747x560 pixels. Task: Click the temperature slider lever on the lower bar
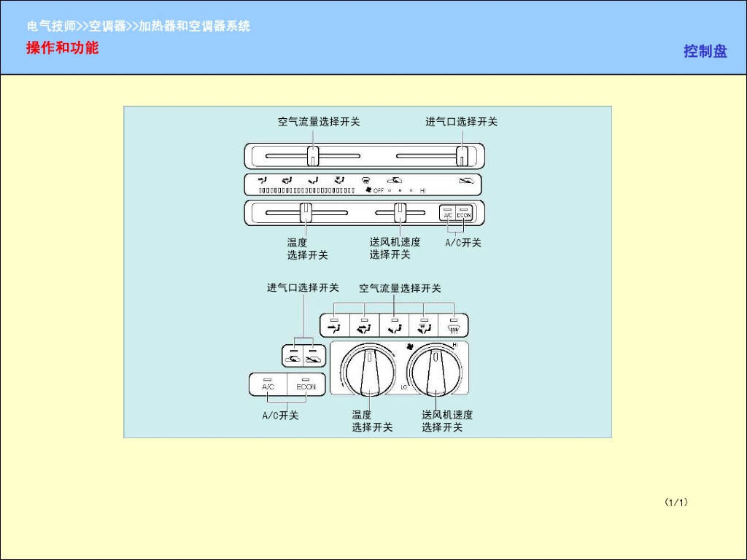[306, 211]
